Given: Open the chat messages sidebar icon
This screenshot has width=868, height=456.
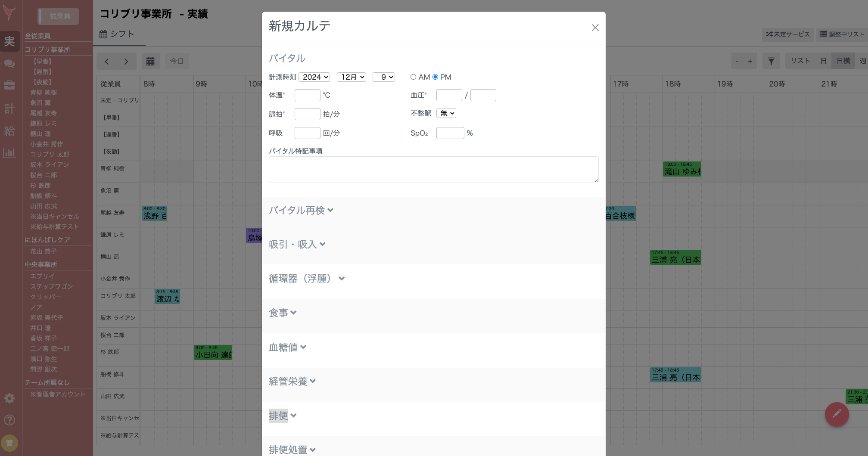Looking at the screenshot, I should tap(9, 64).
